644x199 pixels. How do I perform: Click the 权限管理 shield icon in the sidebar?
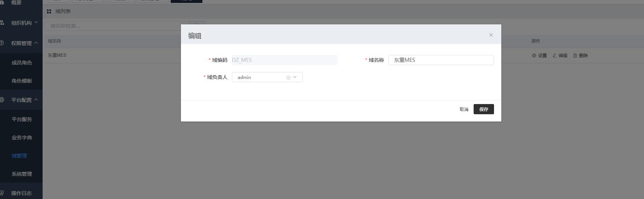pos(2,43)
